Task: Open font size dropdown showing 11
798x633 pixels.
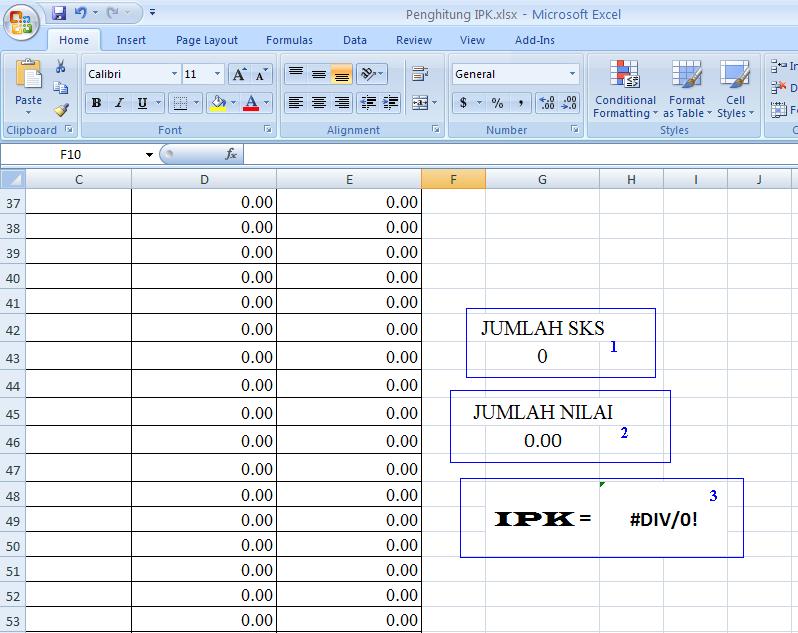Action: 217,74
